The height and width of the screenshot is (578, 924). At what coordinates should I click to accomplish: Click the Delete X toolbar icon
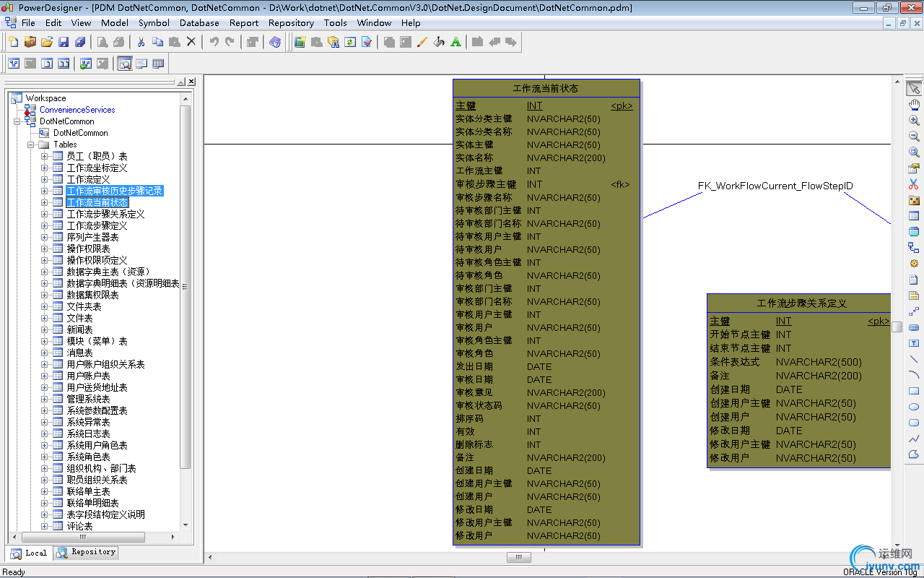[x=191, y=42]
